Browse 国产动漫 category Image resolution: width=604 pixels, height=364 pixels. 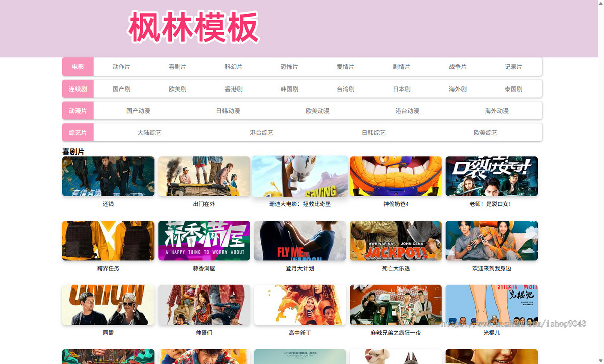coord(138,111)
